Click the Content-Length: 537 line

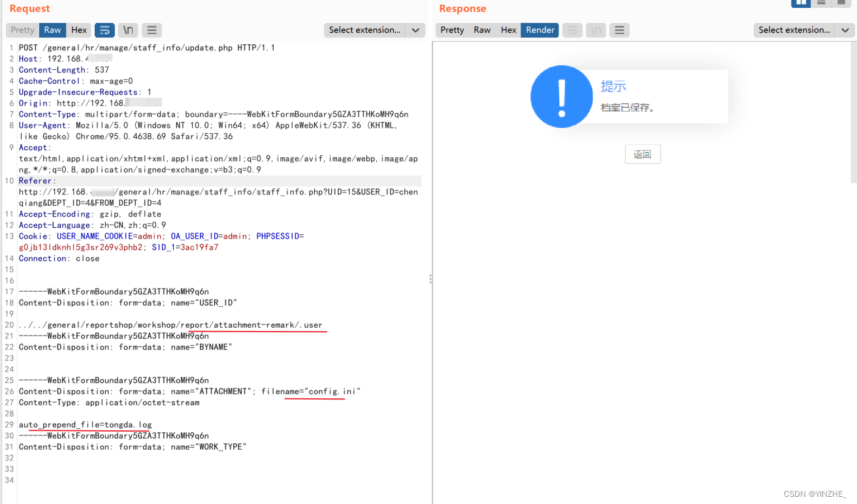[64, 70]
